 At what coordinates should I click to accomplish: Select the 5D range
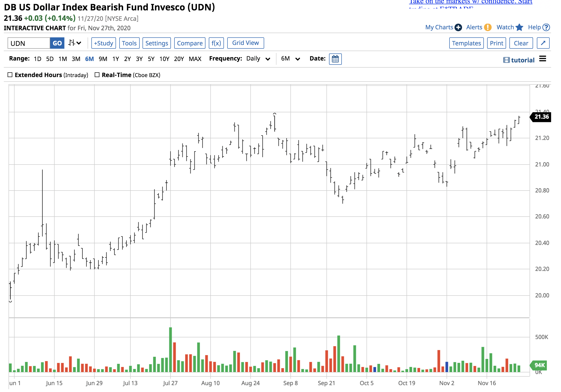click(50, 59)
